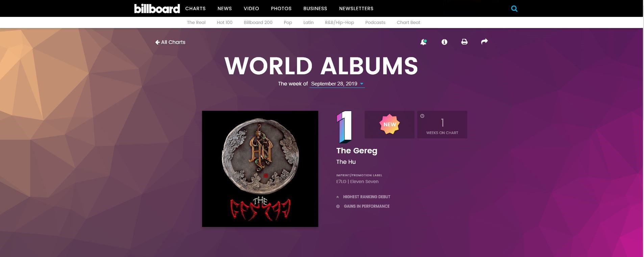644x257 pixels.
Task: Open the Billboard 200 tab
Action: (258, 22)
